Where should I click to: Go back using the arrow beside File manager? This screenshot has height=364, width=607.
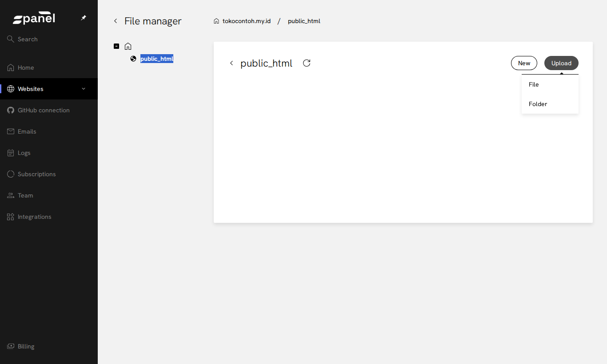point(116,21)
